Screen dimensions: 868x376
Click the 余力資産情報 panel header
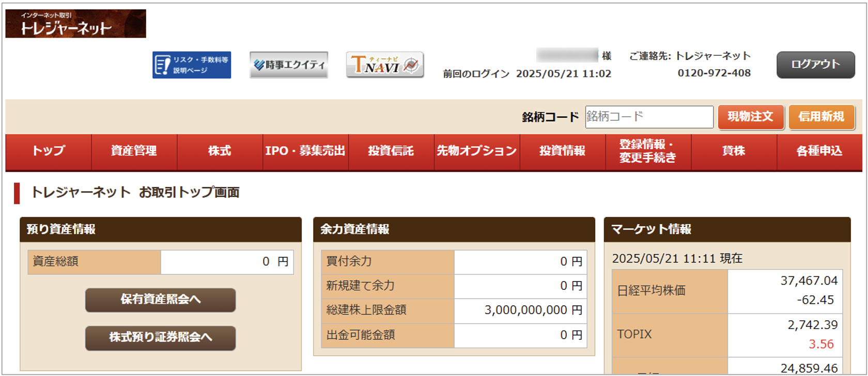(454, 229)
